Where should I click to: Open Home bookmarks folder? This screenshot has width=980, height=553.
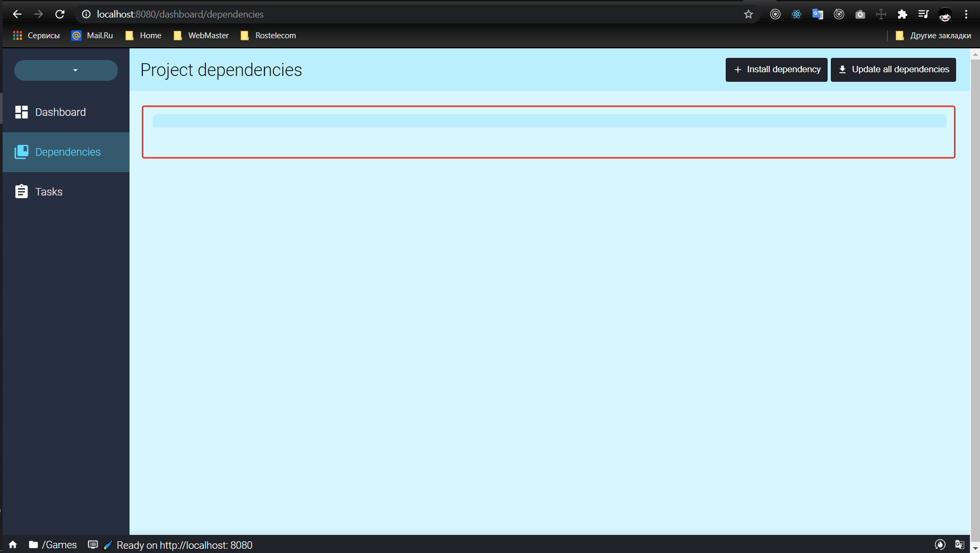tap(143, 36)
